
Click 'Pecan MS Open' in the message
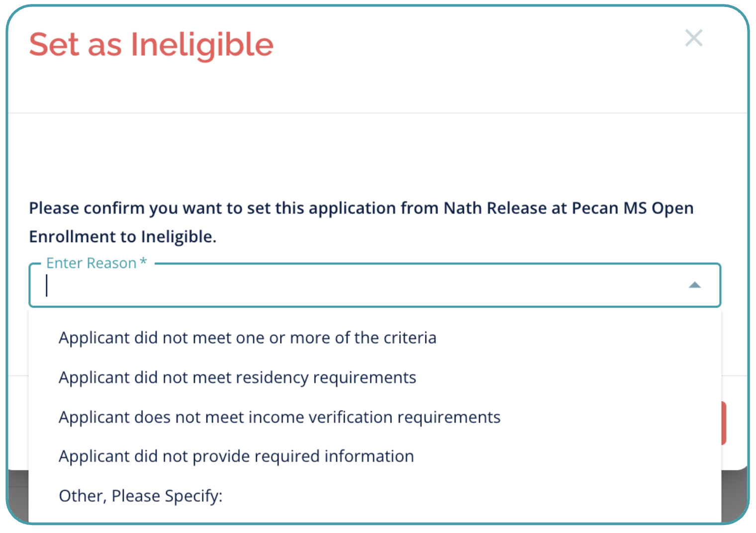point(632,208)
